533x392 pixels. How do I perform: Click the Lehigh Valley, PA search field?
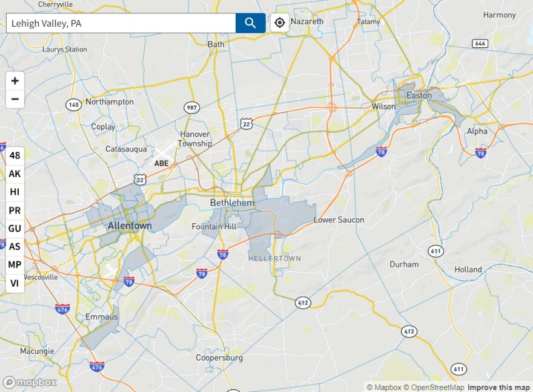pos(121,23)
